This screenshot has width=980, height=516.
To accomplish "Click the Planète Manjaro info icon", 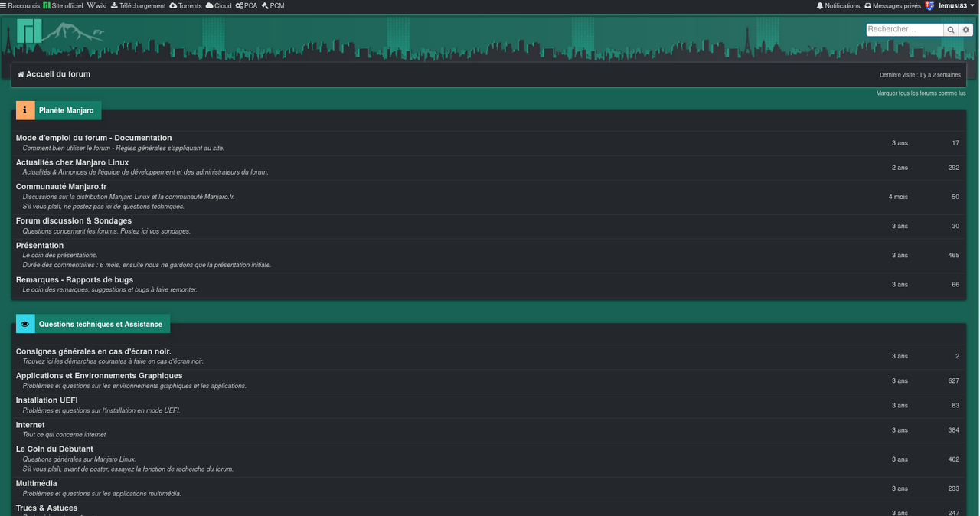I will pyautogui.click(x=25, y=110).
